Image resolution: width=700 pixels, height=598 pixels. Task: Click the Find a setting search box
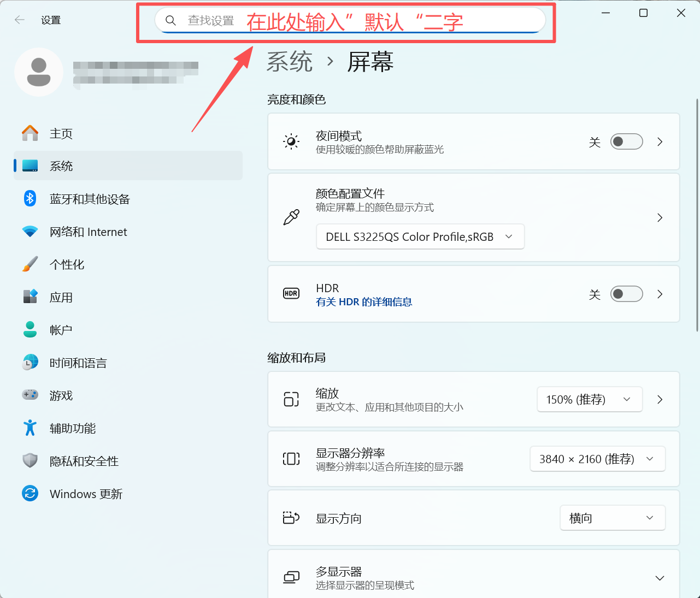(350, 21)
